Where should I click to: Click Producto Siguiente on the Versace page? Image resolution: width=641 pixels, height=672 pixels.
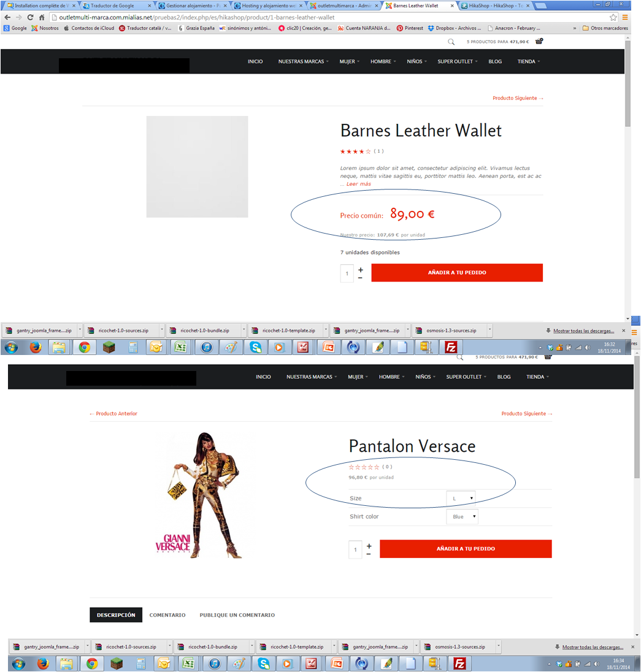[x=527, y=414]
